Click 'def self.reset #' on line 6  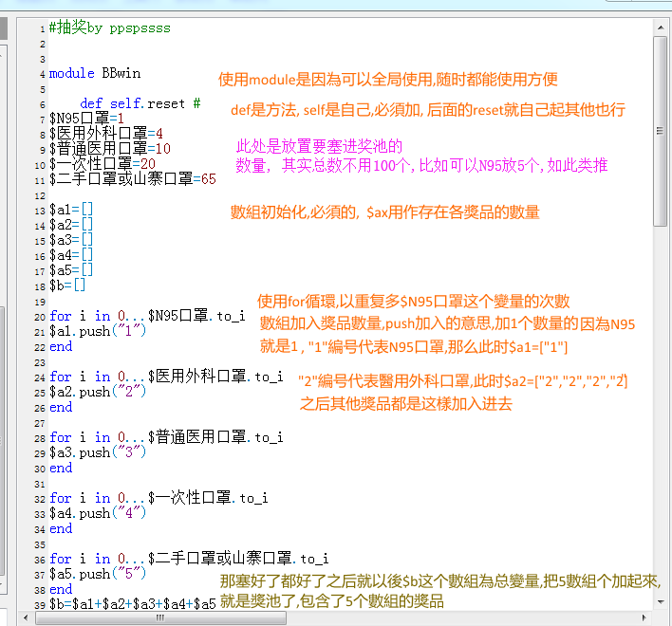(x=140, y=103)
